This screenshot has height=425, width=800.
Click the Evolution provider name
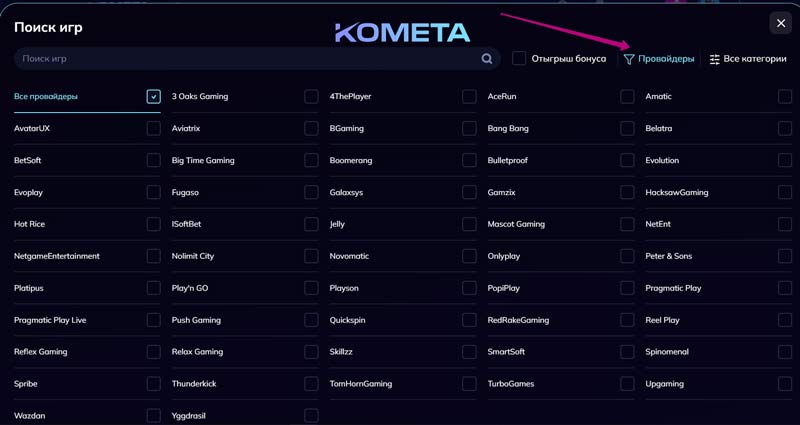click(662, 161)
